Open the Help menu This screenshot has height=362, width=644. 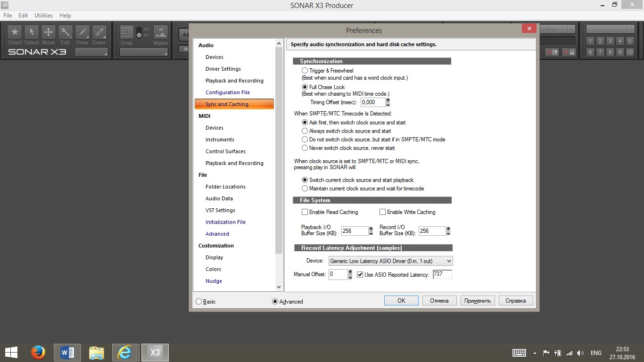(x=66, y=16)
